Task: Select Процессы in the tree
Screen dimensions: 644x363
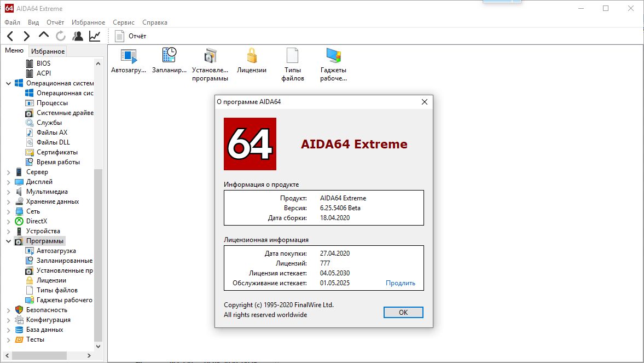Action: point(47,103)
